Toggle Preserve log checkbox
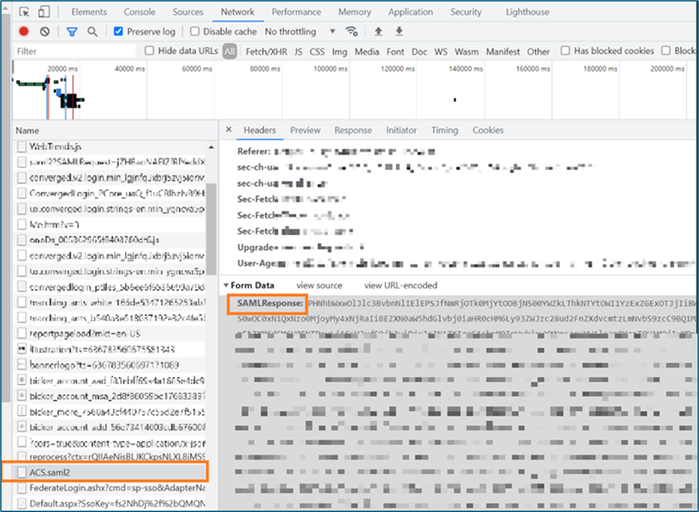Image resolution: width=699 pixels, height=512 pixels. tap(118, 31)
